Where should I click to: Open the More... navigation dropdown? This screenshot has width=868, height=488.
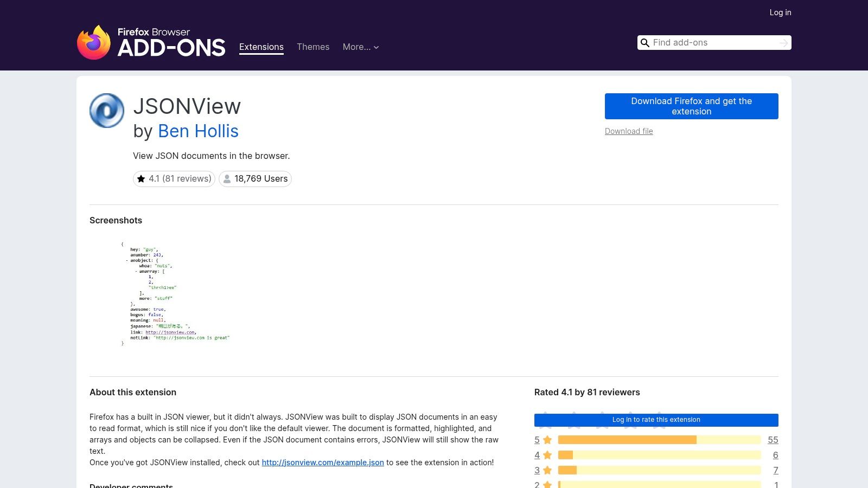[356, 47]
